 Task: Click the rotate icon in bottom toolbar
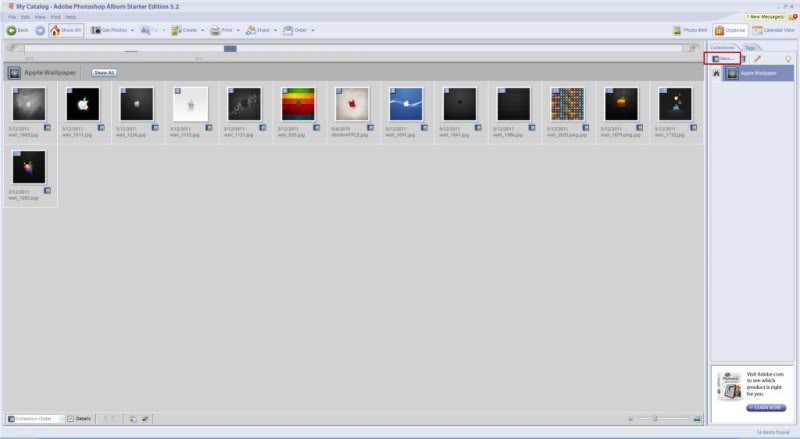point(133,419)
